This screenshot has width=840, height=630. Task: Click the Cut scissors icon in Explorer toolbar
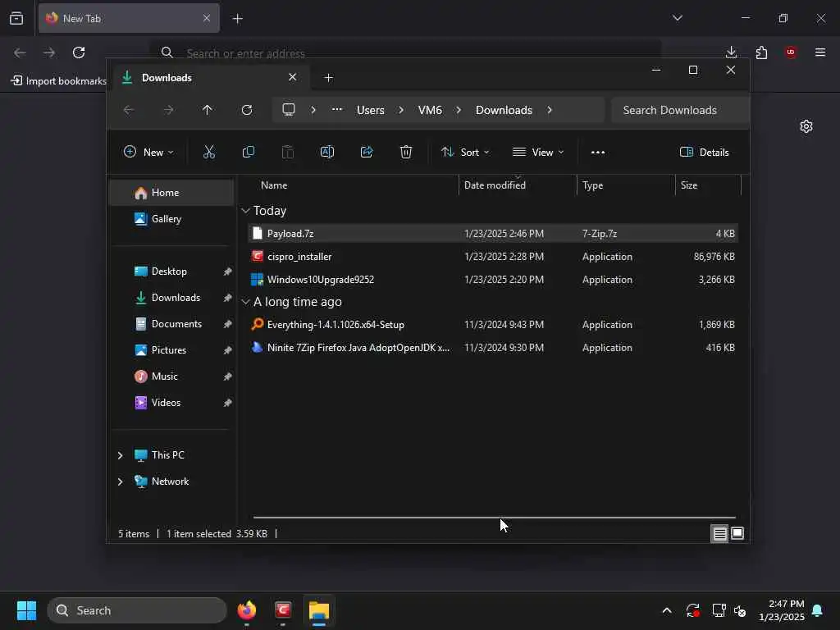tap(209, 152)
